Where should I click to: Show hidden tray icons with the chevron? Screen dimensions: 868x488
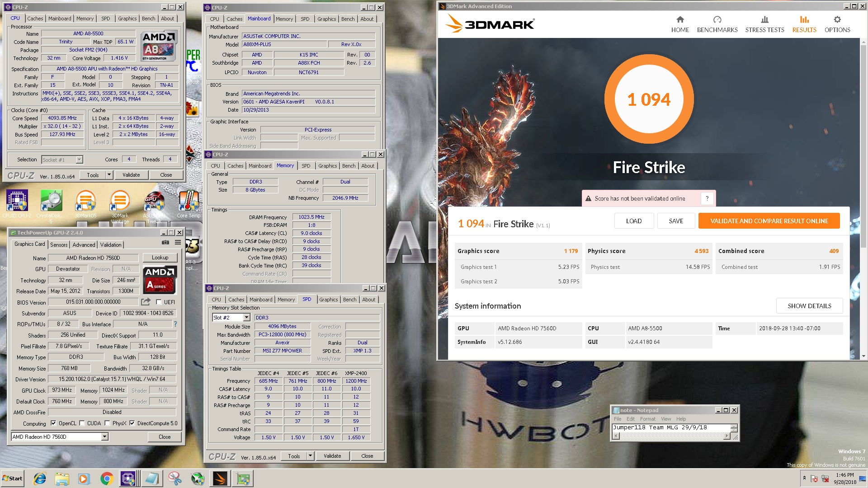coord(804,478)
